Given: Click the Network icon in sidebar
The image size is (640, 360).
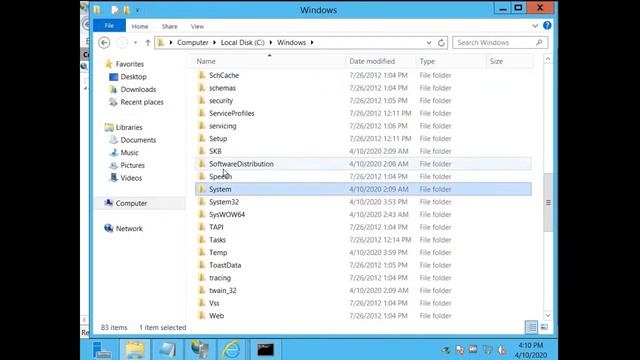Looking at the screenshot, I should tap(109, 228).
